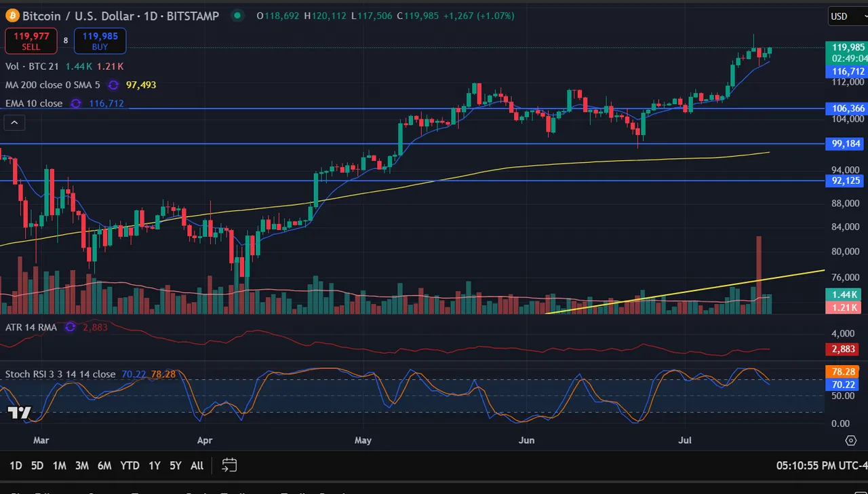Image resolution: width=868 pixels, height=494 pixels.
Task: Click the purple icon beside ATR 14 legend
Action: (x=70, y=327)
